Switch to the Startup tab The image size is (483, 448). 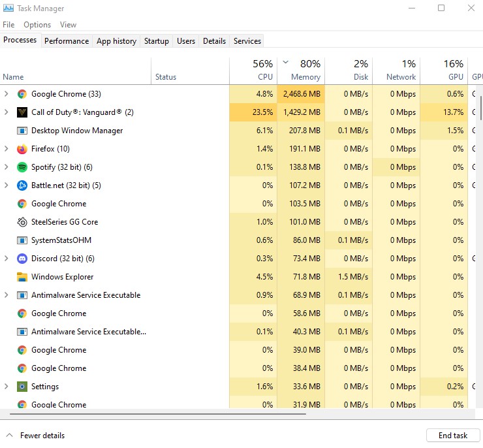coord(157,41)
